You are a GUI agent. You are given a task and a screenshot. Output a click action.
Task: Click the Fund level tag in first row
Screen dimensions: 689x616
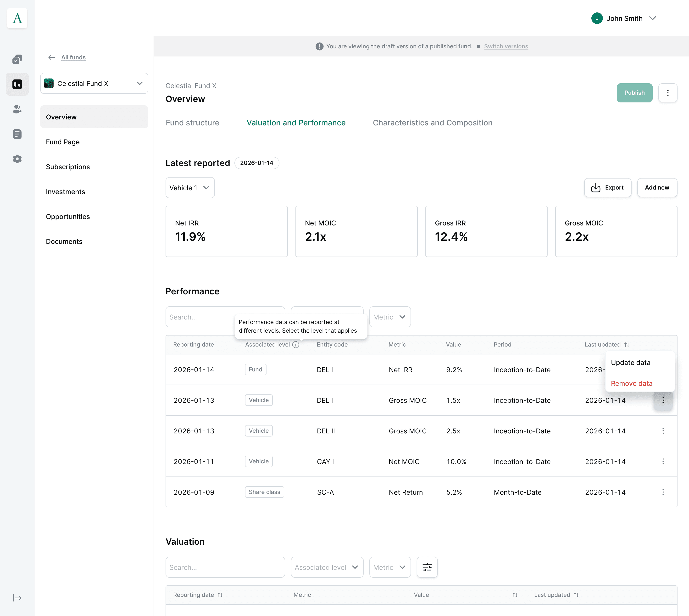click(256, 370)
